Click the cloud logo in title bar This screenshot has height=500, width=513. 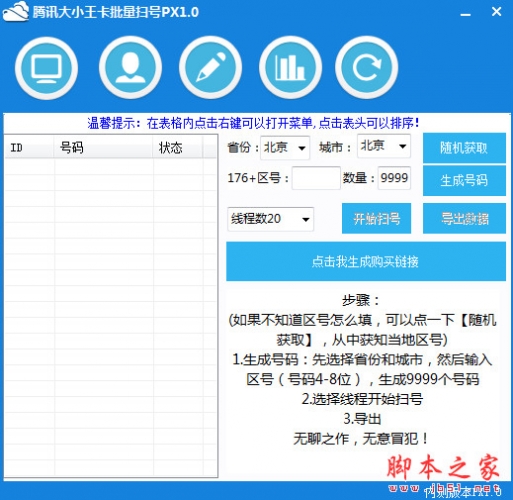16,12
